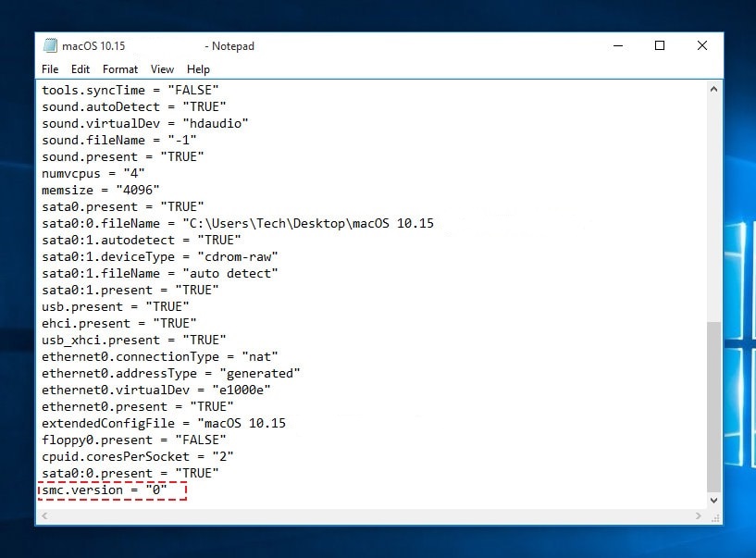This screenshot has height=558, width=756.
Task: Click the scroll-down arrow on the vertical scrollbar
Action: click(713, 500)
